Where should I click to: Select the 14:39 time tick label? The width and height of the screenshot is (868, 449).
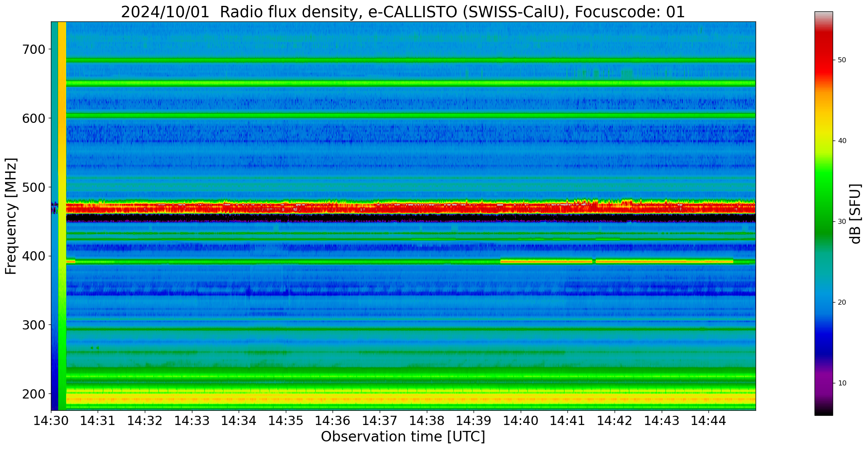pyautogui.click(x=474, y=421)
